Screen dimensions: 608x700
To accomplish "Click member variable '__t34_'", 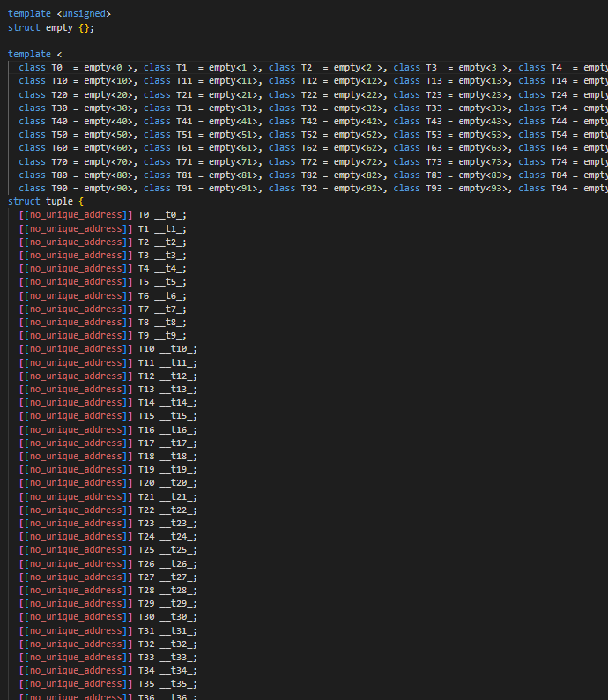I will tap(176, 670).
